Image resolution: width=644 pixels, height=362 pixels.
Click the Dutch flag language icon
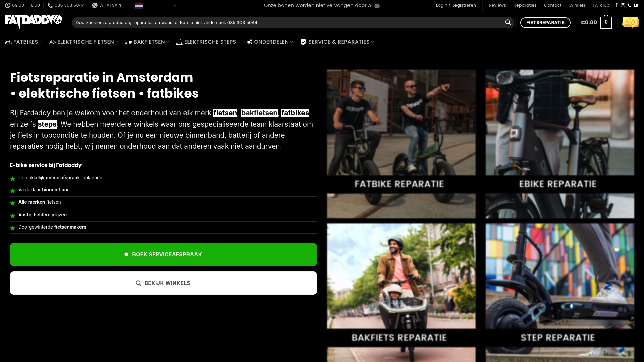[x=139, y=5]
